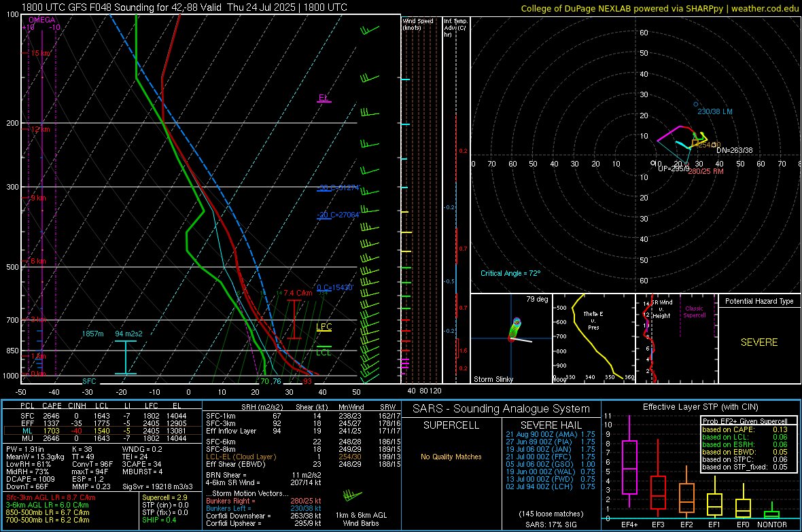Click the cyan '94 m2s2' helicity label

(129, 334)
